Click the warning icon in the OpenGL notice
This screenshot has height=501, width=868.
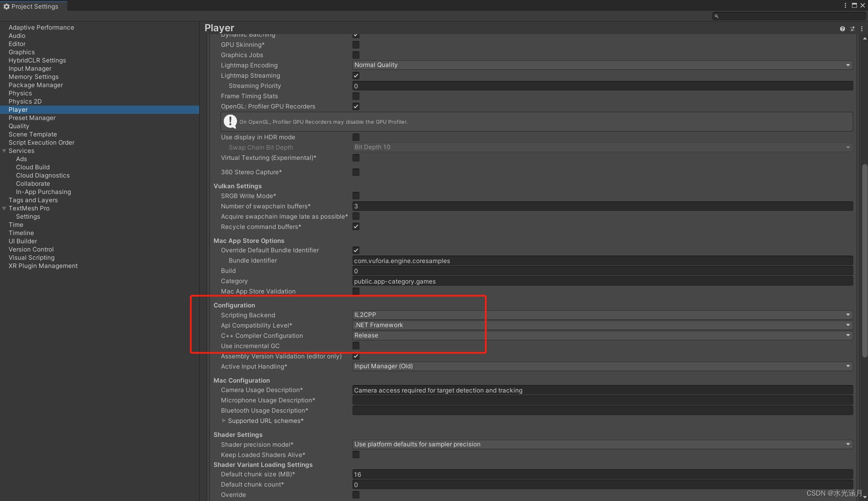click(x=230, y=121)
